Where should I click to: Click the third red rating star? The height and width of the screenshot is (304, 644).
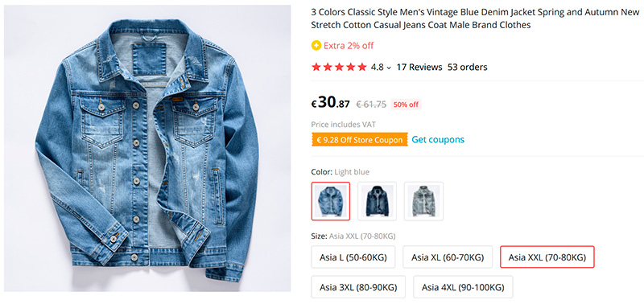[339, 67]
